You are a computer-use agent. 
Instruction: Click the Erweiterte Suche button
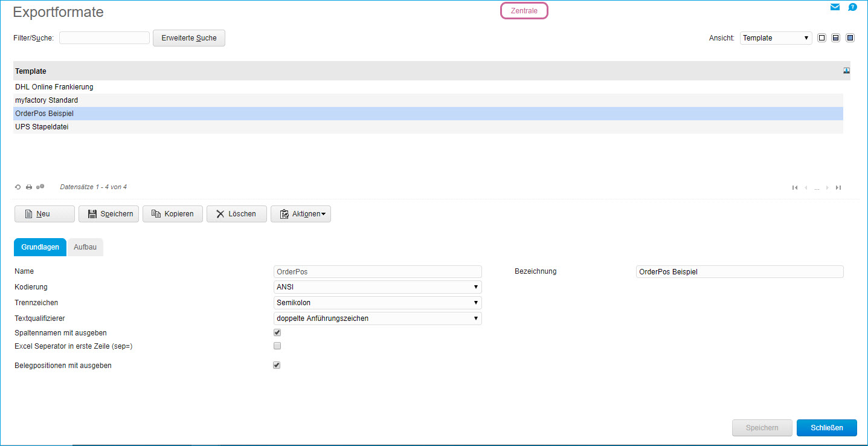tap(188, 37)
